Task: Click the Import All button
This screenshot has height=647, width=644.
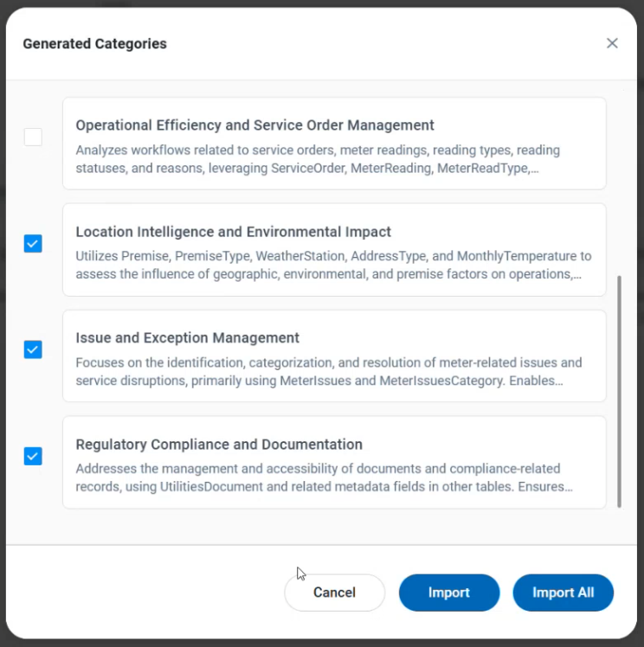Action: [x=563, y=593]
